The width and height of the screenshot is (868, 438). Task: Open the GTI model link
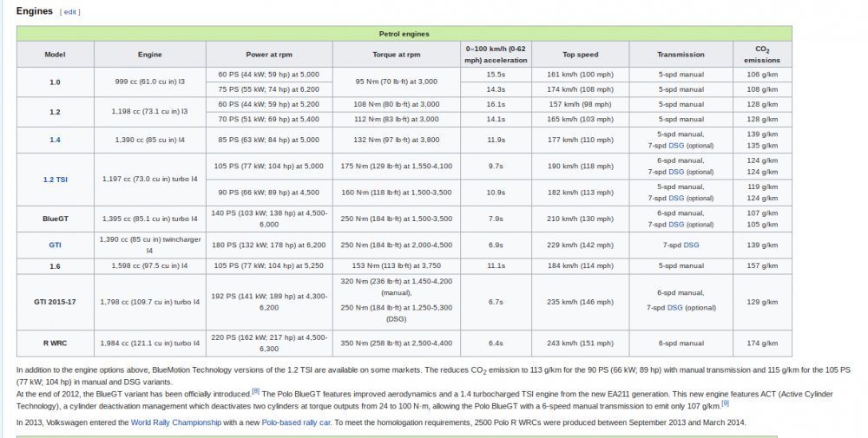pyautogui.click(x=55, y=245)
